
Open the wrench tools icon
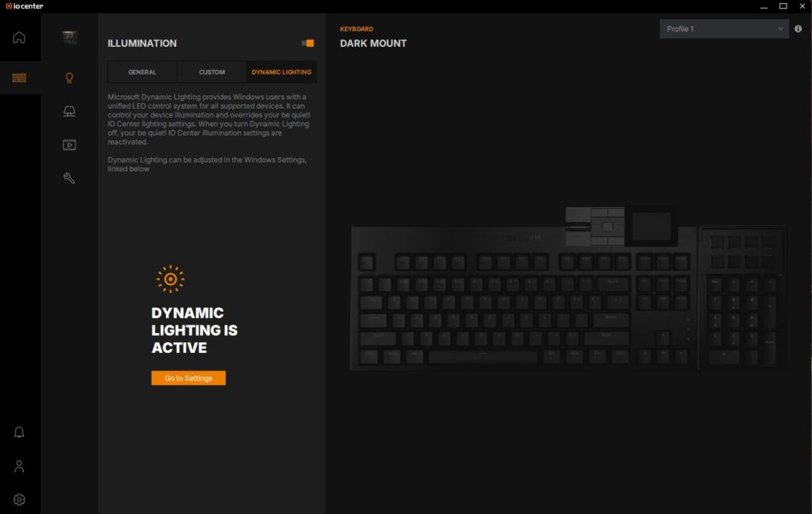point(70,178)
